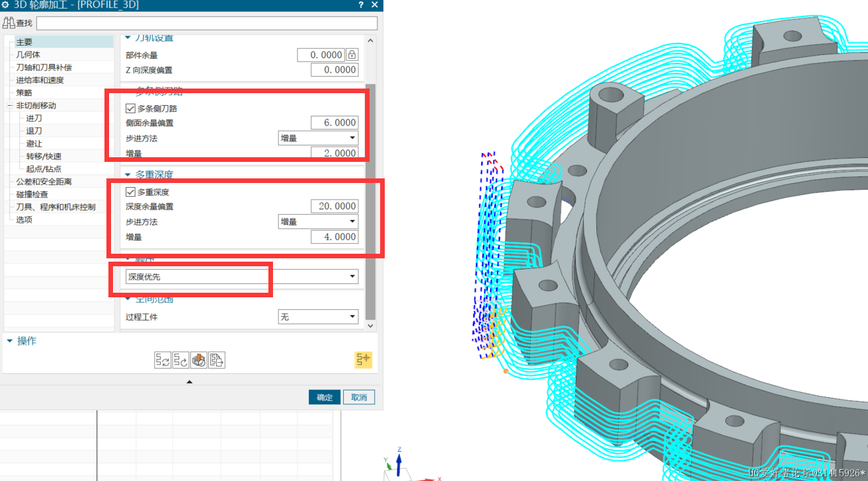Click the settings panel scroll up arrow
868x481 pixels.
click(x=370, y=40)
